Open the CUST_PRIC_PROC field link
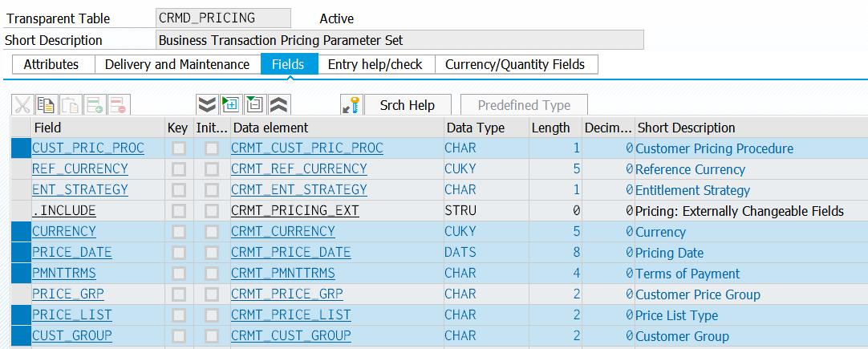The image size is (868, 349). pyautogui.click(x=88, y=148)
